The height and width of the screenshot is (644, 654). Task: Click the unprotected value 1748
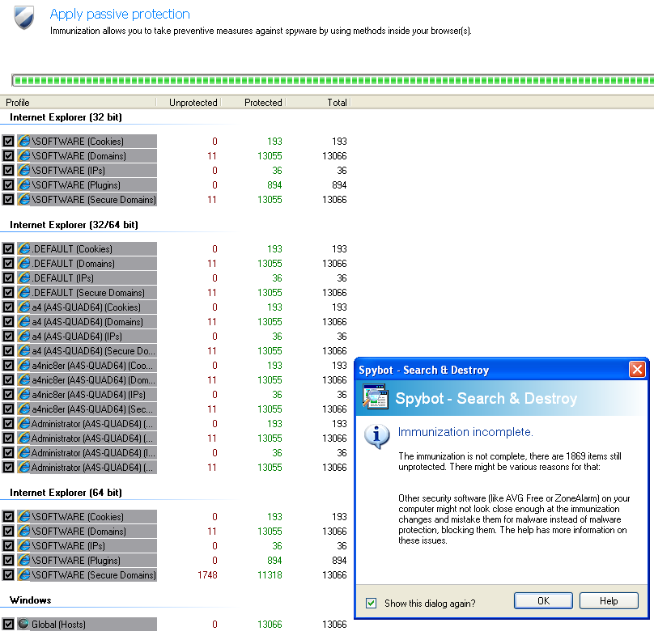[x=207, y=575]
